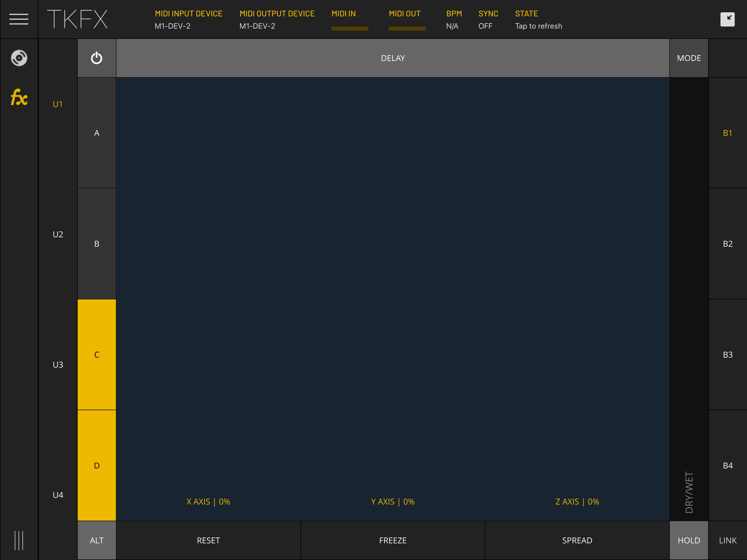Click the MODE button
This screenshot has width=747, height=560.
point(688,58)
